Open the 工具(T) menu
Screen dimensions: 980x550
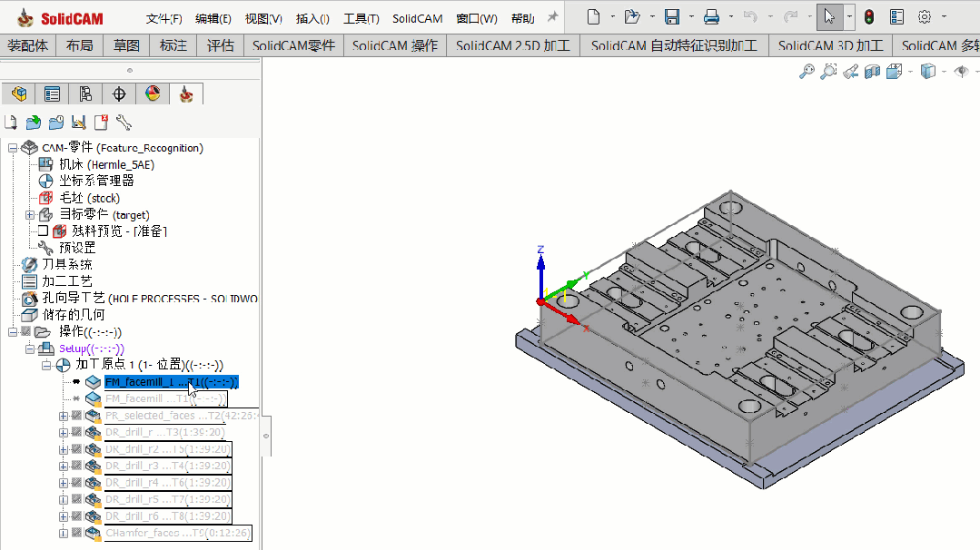[361, 19]
